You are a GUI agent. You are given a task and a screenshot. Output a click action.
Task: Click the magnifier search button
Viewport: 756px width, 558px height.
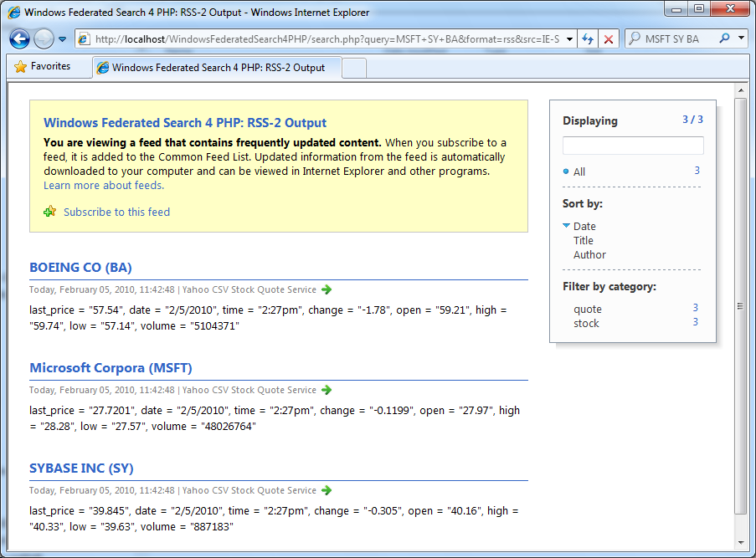point(724,38)
